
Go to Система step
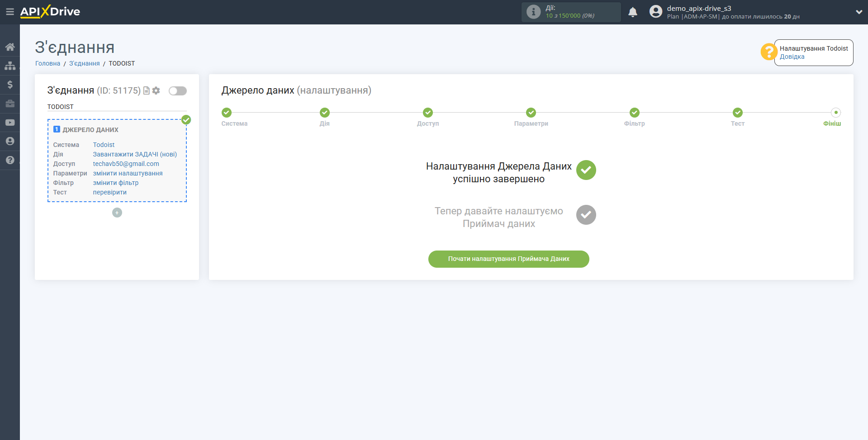coord(227,113)
